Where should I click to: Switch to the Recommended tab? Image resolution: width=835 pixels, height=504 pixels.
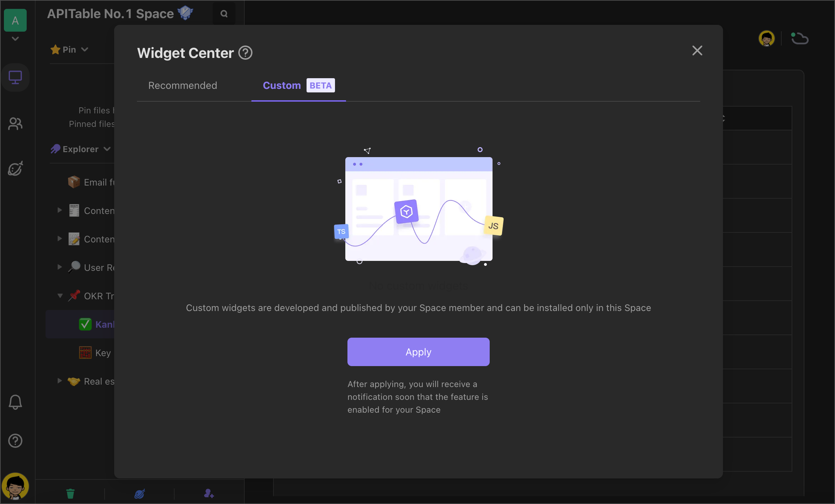(x=182, y=85)
